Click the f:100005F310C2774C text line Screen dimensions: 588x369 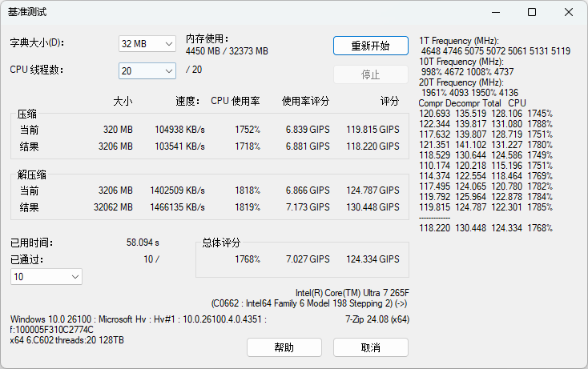point(52,330)
